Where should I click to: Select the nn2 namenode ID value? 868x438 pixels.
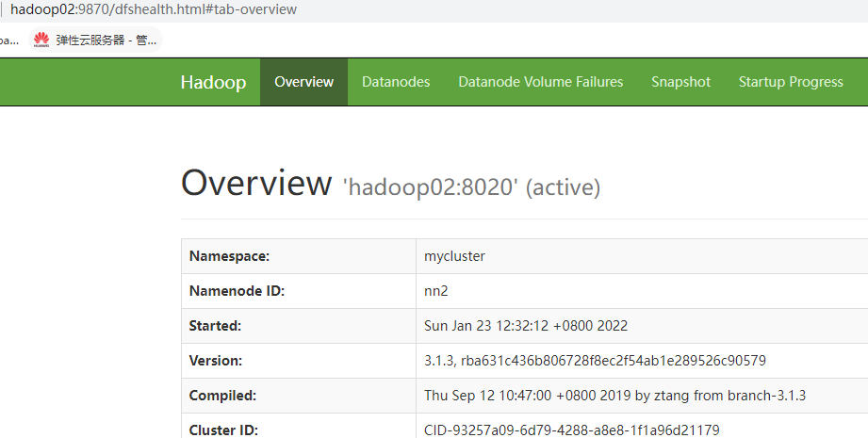(435, 291)
